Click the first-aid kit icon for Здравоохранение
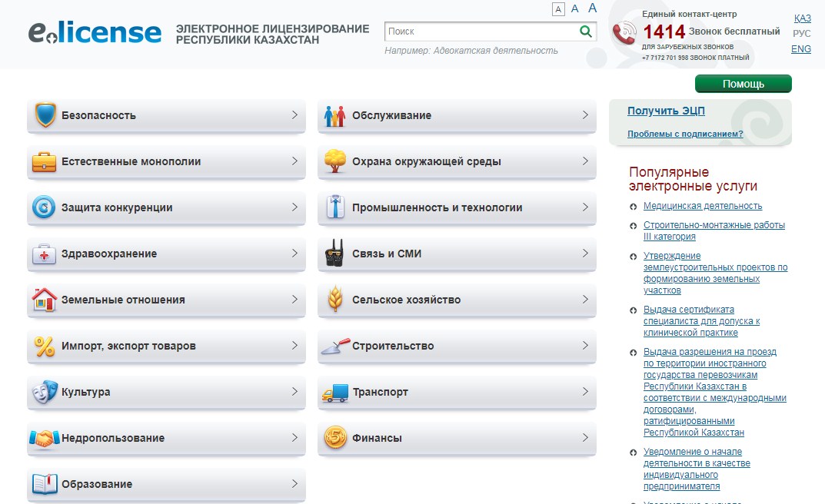This screenshot has height=504, width=825. pyautogui.click(x=45, y=254)
